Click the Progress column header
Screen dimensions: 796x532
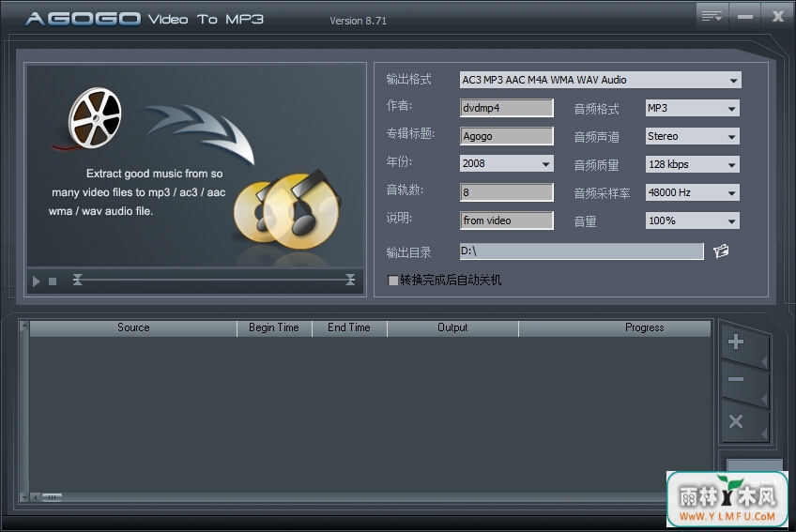tap(615, 328)
